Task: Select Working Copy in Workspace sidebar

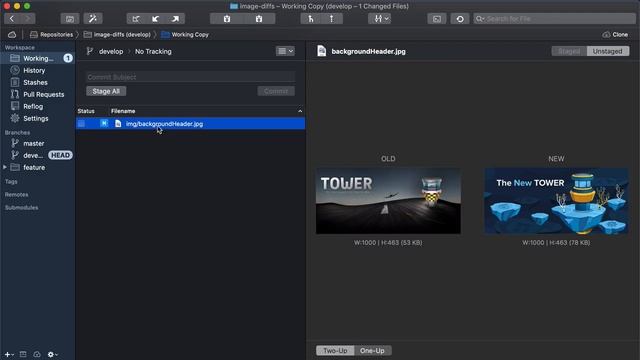Action: [38, 58]
